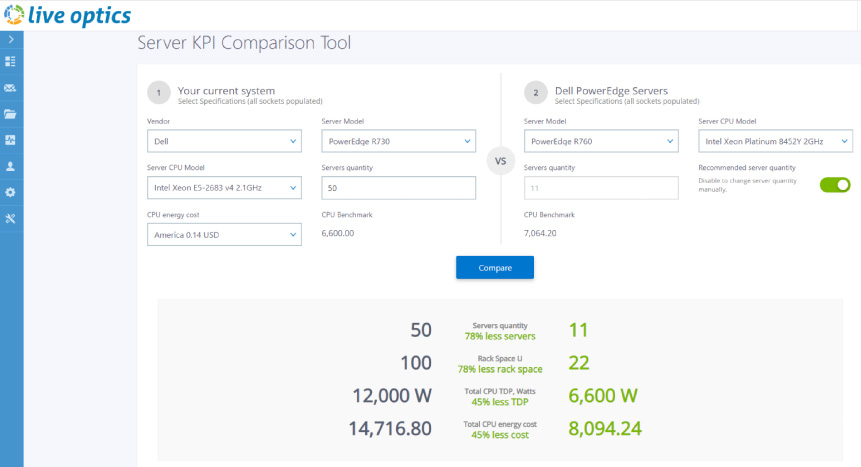Open the folder projects icon in sidebar
The height and width of the screenshot is (467, 861).
[x=10, y=114]
